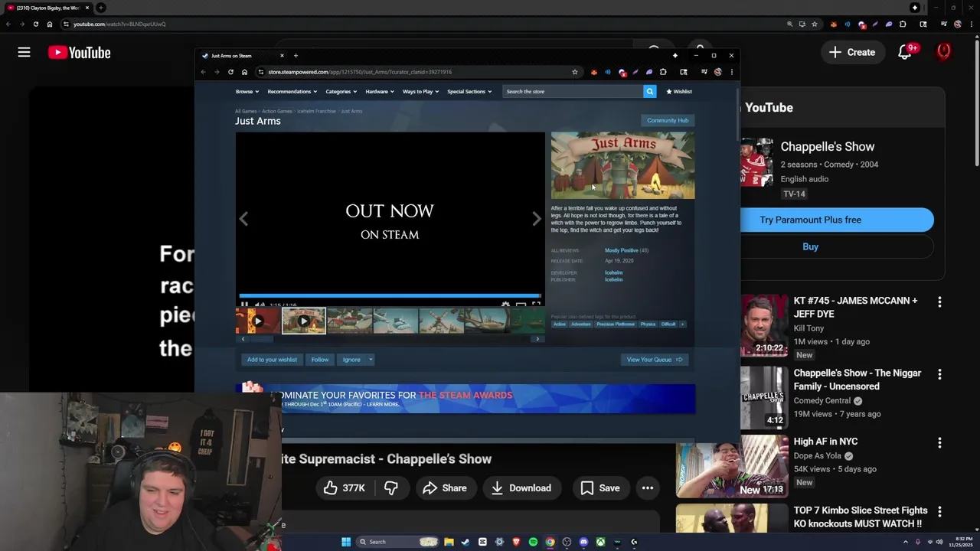Go to the previous media in trailer player
Screen dimensions: 980x551
click(x=243, y=219)
